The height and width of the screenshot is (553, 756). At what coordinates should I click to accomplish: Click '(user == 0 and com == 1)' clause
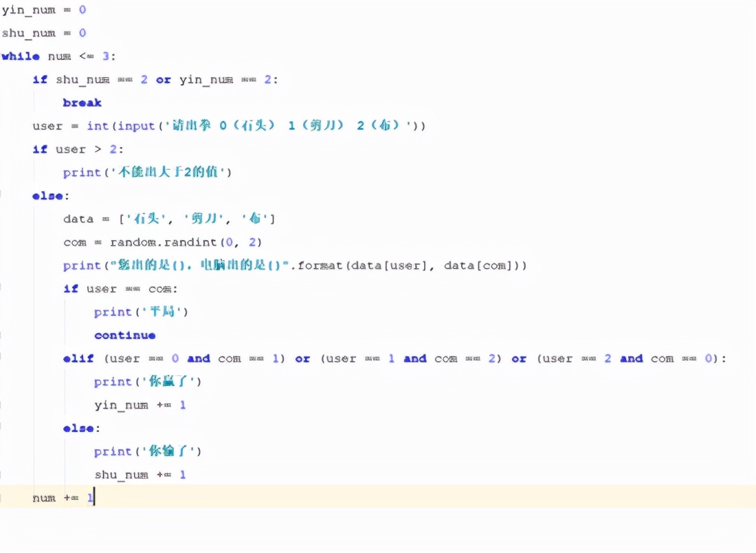194,358
